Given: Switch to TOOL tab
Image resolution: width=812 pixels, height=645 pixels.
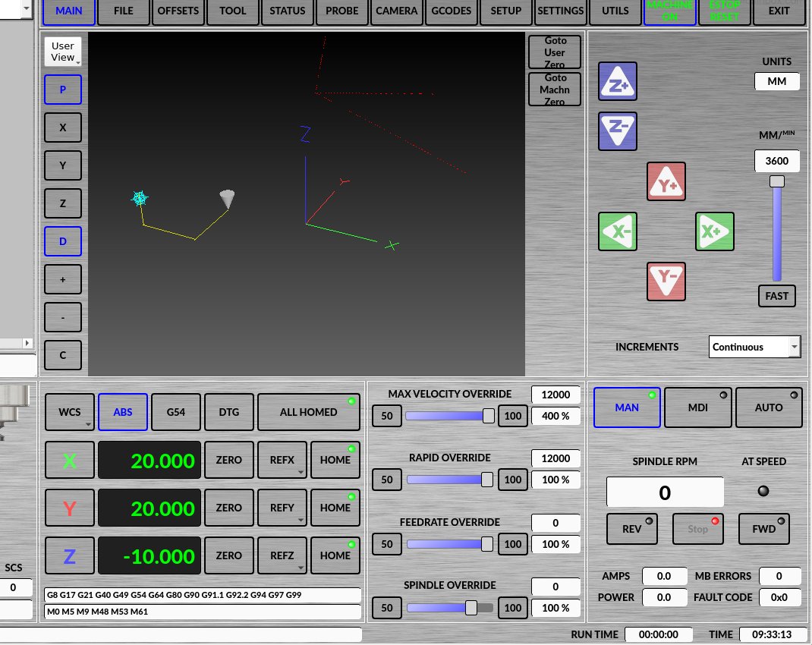Looking at the screenshot, I should [232, 11].
